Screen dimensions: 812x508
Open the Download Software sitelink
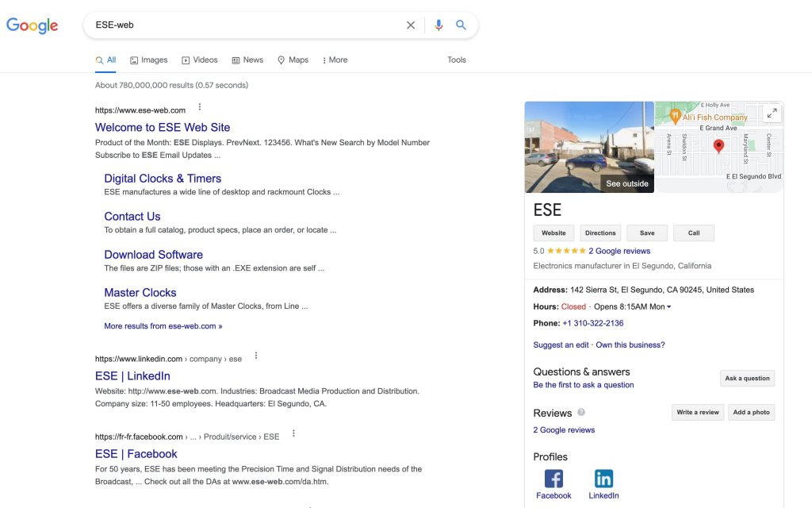point(153,255)
